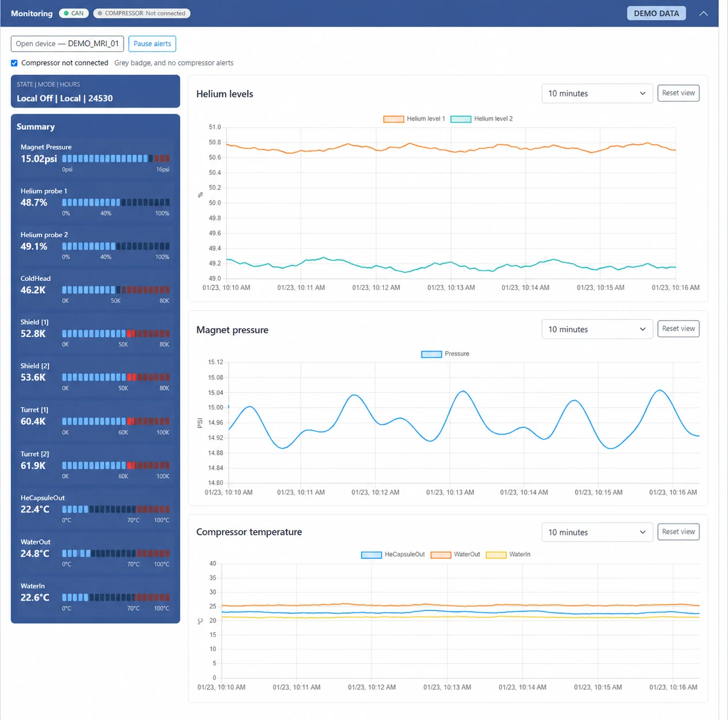Toggle Compressor not connected checkbox
This screenshot has height=720, width=728.
pyautogui.click(x=14, y=63)
